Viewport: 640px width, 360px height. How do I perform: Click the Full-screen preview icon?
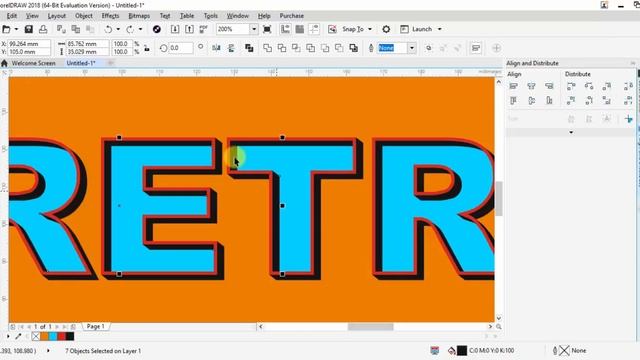(x=267, y=29)
